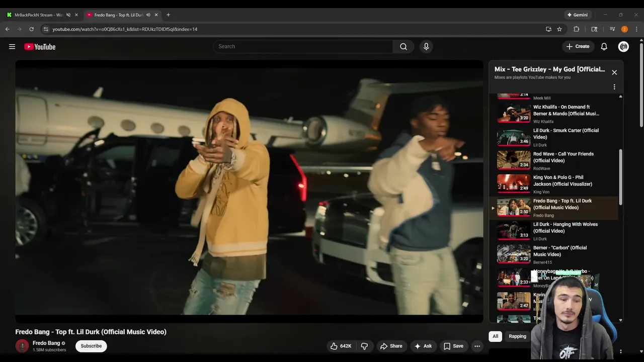Click the Create button
This screenshot has width=644, height=362.
(578, 46)
